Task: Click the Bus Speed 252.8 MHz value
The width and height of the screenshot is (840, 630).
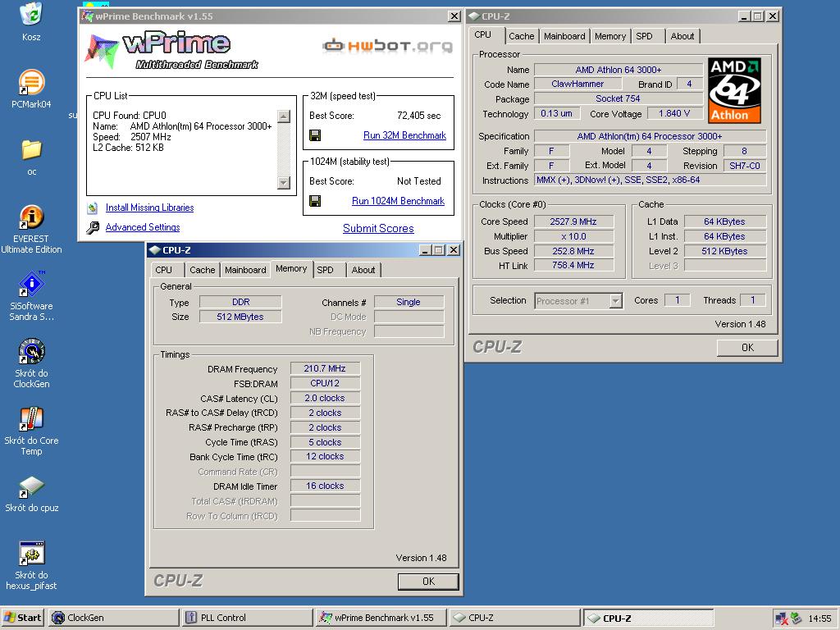Action: point(573,251)
